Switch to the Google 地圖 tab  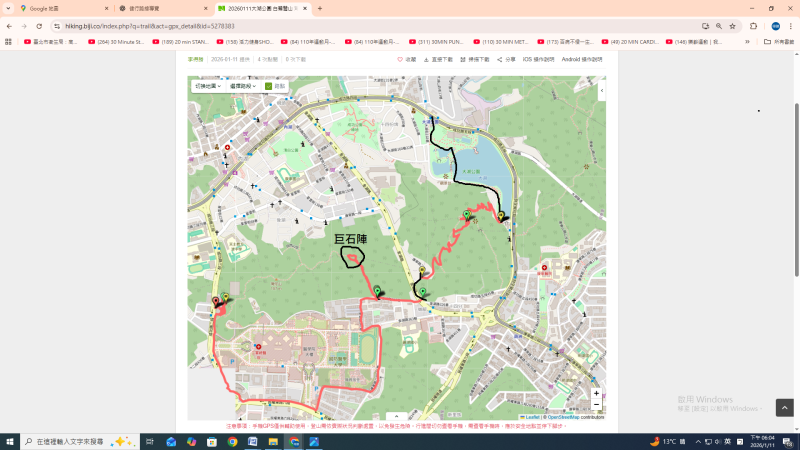(55, 8)
